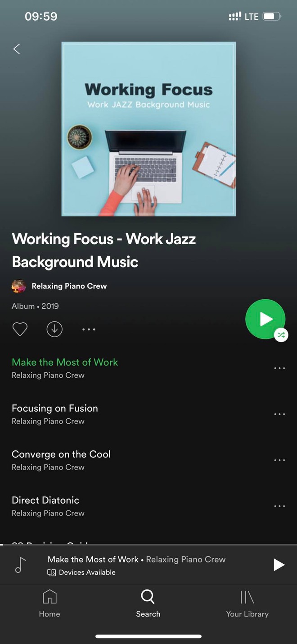The height and width of the screenshot is (644, 297).
Task: Toggle the shuffle badge on the play button
Action: tap(281, 335)
